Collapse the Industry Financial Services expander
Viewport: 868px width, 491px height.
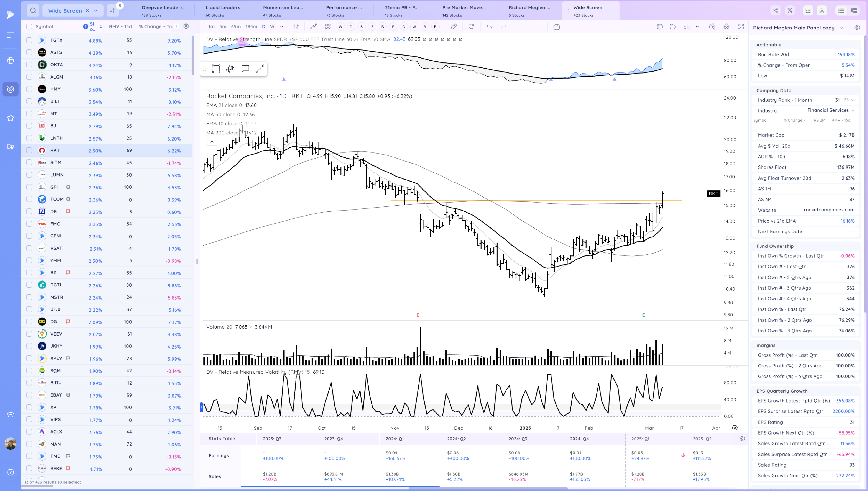tap(853, 111)
